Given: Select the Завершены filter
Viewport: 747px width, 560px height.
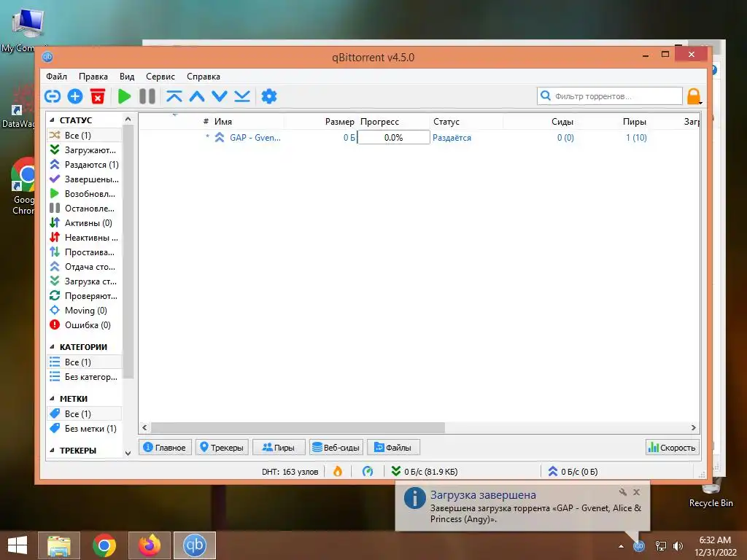Looking at the screenshot, I should pyautogui.click(x=85, y=179).
